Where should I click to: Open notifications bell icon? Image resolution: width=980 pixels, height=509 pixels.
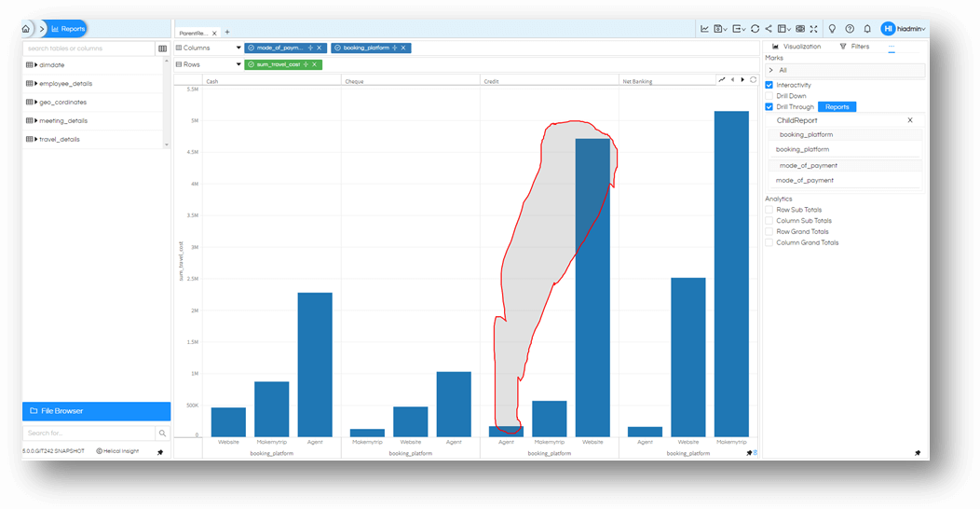point(867,29)
